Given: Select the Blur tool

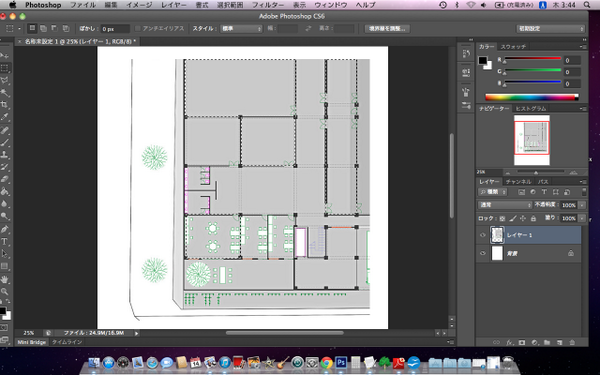Looking at the screenshot, I should coord(4,204).
